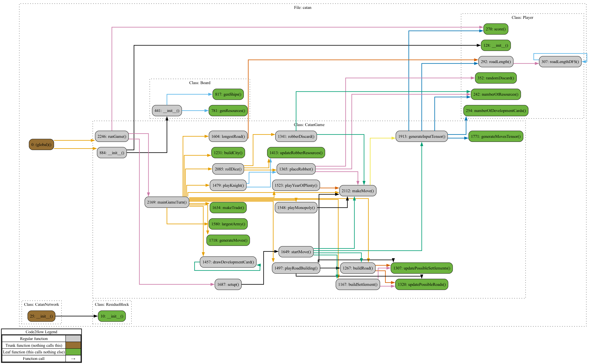
Task: Select the updateRobberResources() green node
Action: point(296,153)
